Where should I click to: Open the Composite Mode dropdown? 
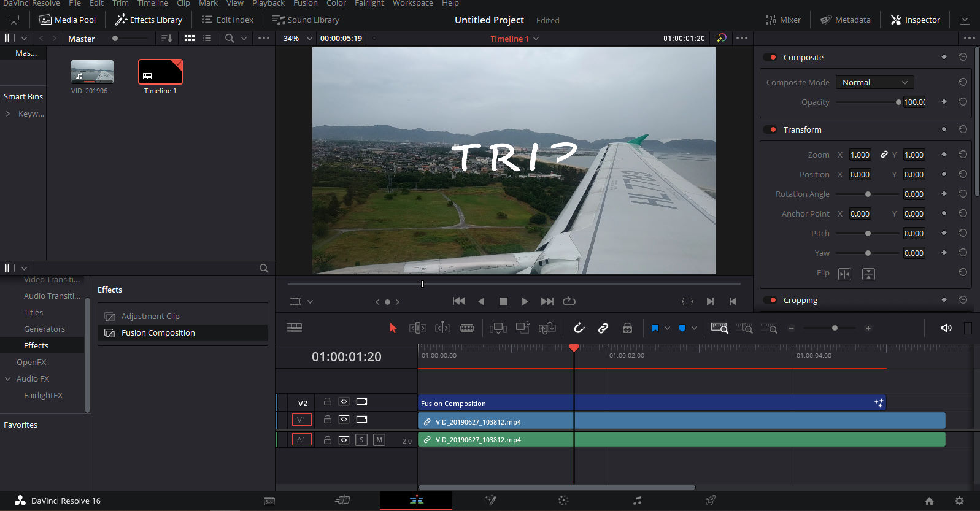(x=874, y=82)
